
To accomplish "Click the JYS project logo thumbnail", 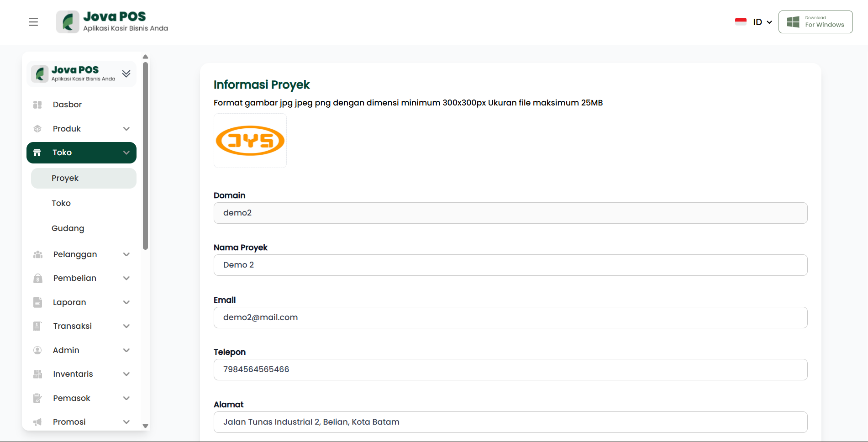I will pyautogui.click(x=250, y=141).
